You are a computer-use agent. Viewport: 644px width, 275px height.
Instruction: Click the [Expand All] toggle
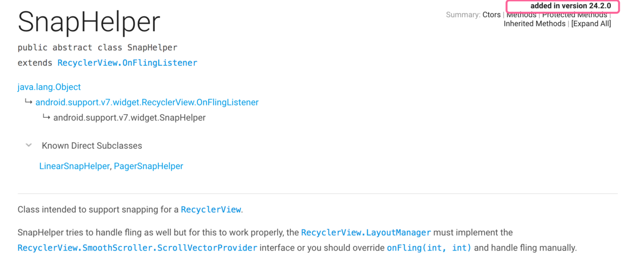[591, 23]
